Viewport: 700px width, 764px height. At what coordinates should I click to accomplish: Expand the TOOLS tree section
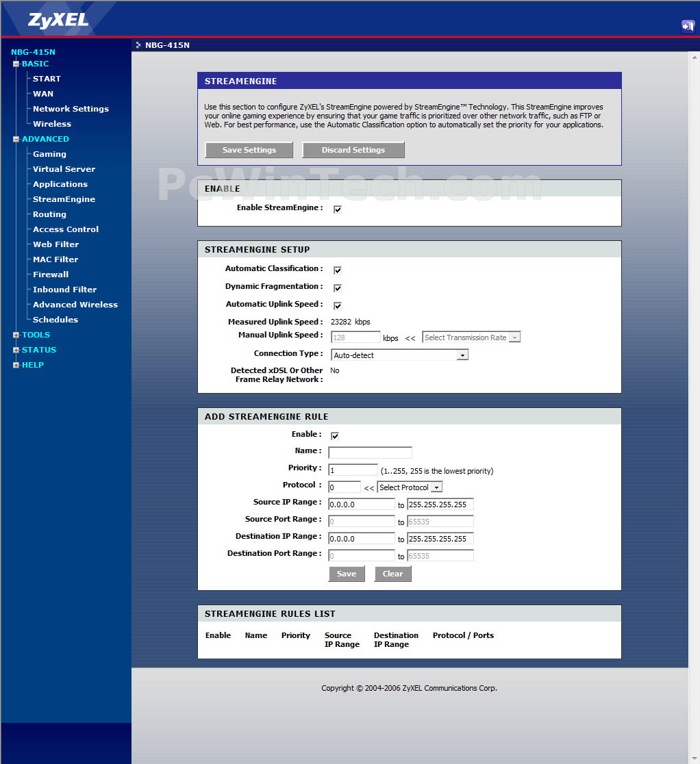pyautogui.click(x=16, y=335)
